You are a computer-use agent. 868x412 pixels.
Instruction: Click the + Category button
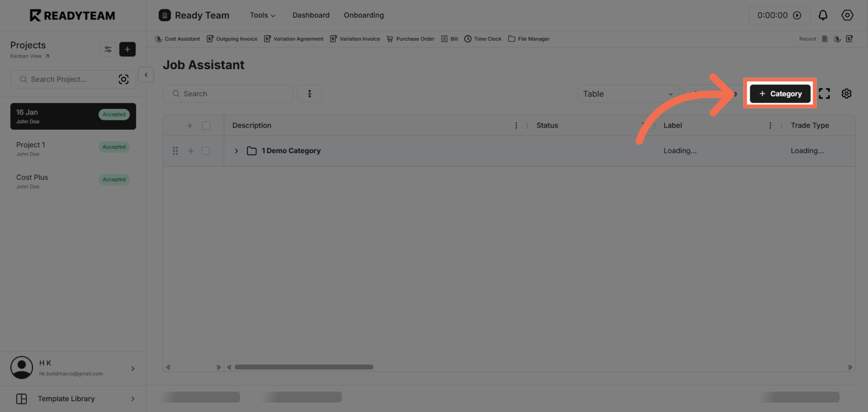point(780,93)
